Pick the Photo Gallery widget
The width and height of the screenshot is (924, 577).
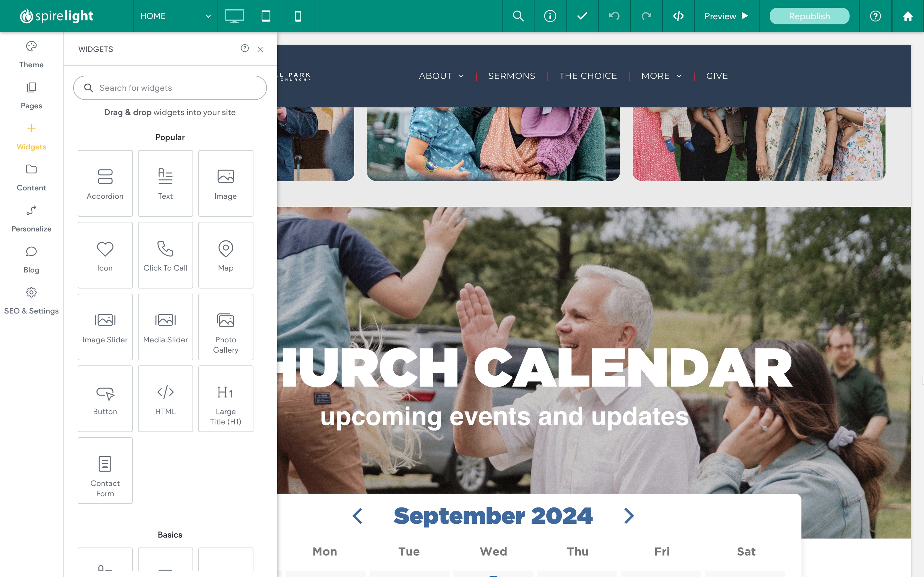coord(226,327)
